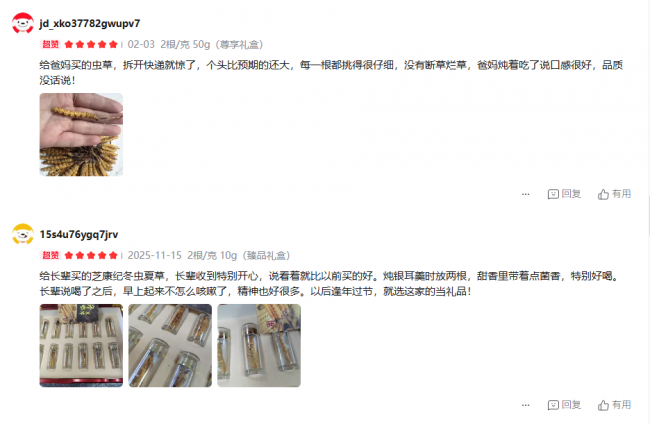The height and width of the screenshot is (424, 650).
Task: Click the reply bubble icon on first review
Action: coord(553,194)
